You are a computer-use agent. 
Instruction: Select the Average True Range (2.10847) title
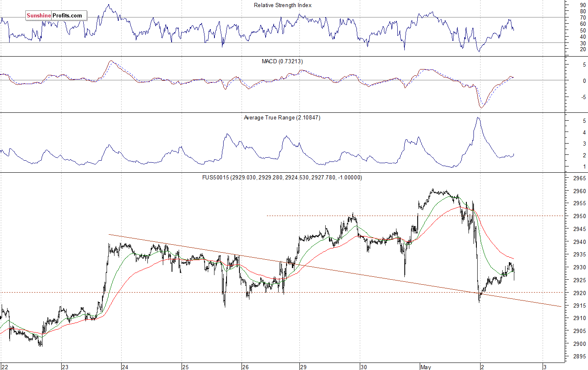282,118
